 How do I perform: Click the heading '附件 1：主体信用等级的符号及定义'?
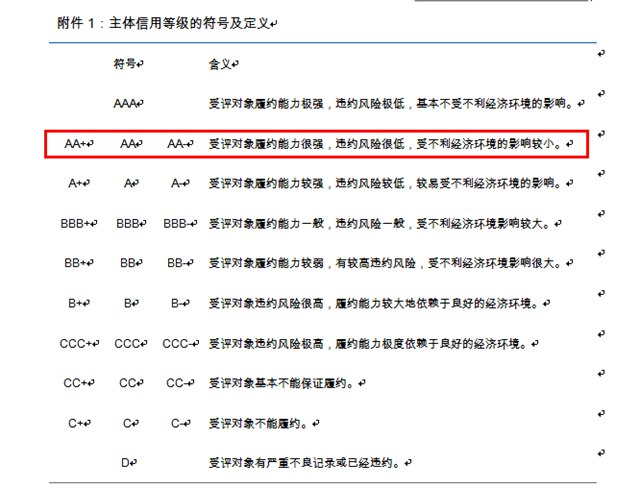coord(164,23)
